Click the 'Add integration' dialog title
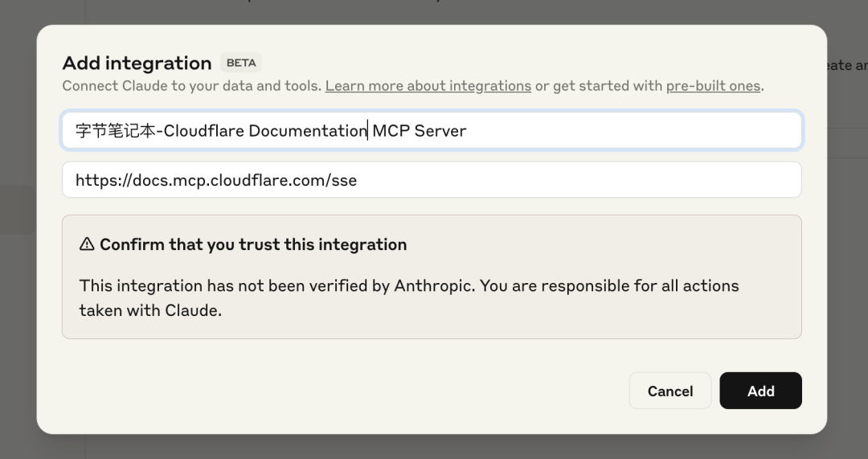868x459 pixels. click(x=137, y=64)
